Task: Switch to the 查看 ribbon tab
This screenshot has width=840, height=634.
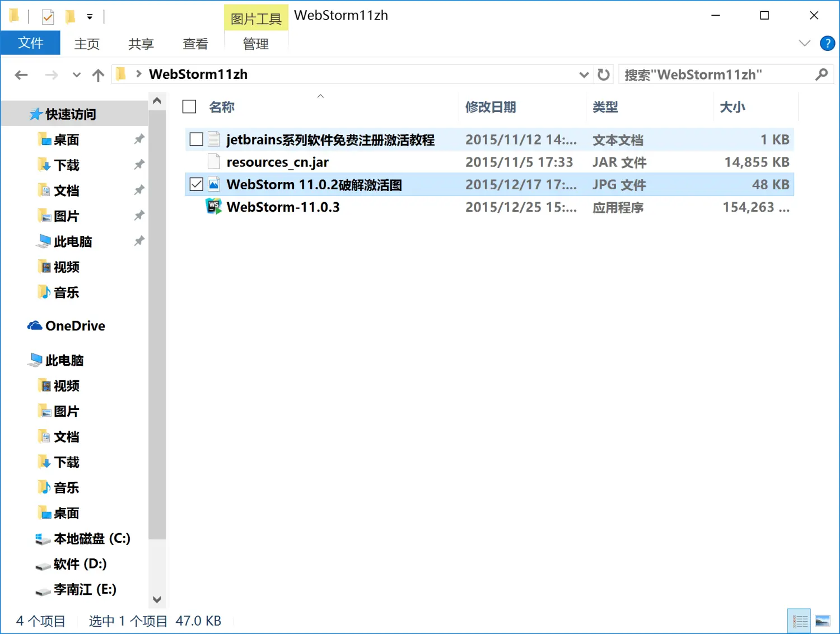Action: (195, 44)
